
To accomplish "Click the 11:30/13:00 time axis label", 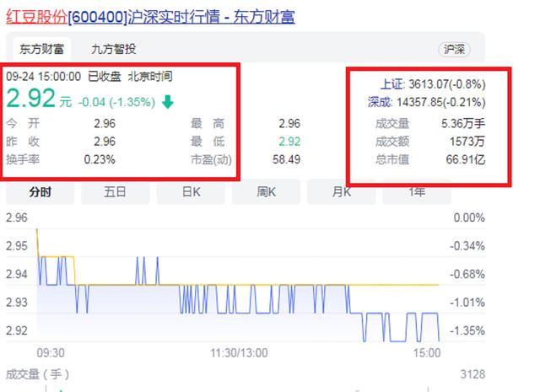I will (239, 352).
